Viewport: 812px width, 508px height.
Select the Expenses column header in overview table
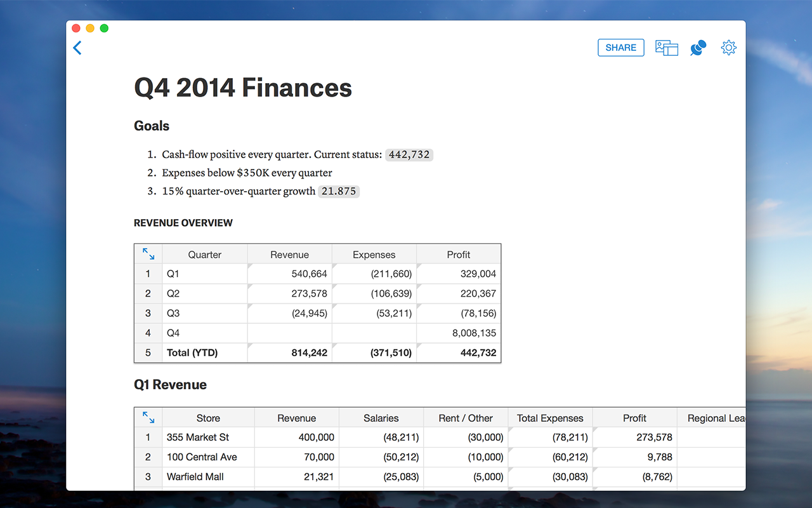374,254
